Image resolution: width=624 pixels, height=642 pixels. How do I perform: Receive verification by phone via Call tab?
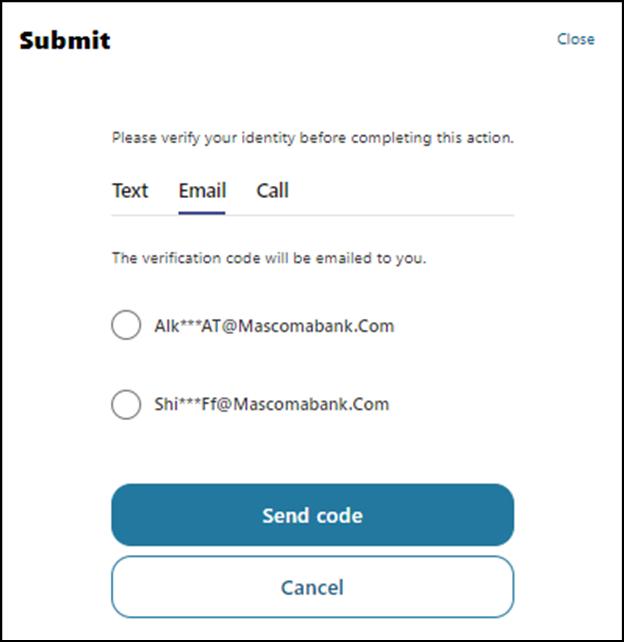click(272, 190)
